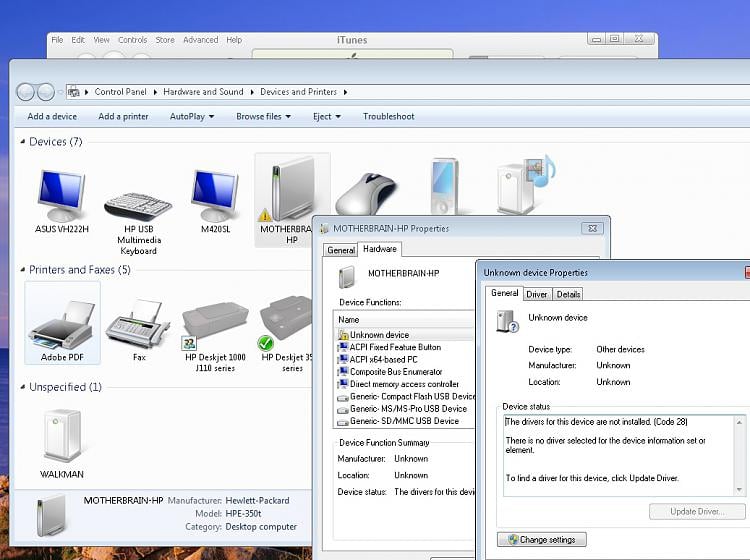Open the iTunes Advanced menu

click(x=200, y=40)
